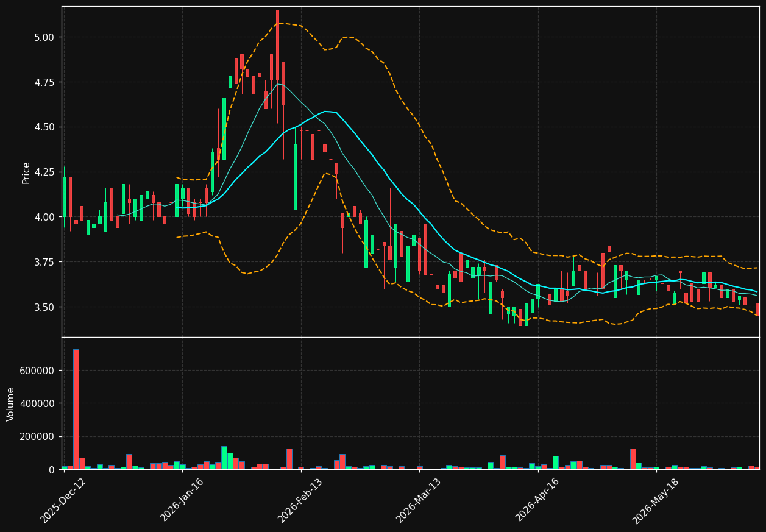766x532 pixels.
Task: Click the 4.25 price axis label
Action: coord(44,172)
